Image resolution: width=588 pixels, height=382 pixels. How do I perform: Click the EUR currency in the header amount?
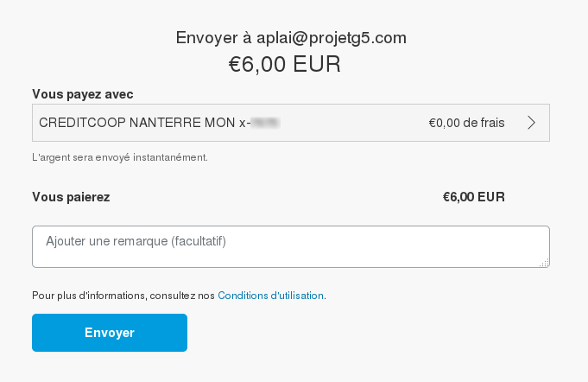point(317,64)
